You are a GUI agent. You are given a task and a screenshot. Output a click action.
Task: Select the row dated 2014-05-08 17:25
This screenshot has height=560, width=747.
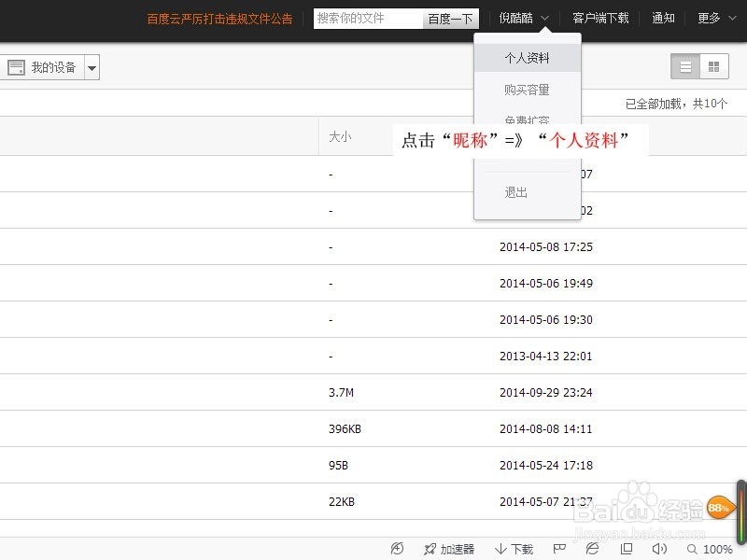click(x=373, y=246)
